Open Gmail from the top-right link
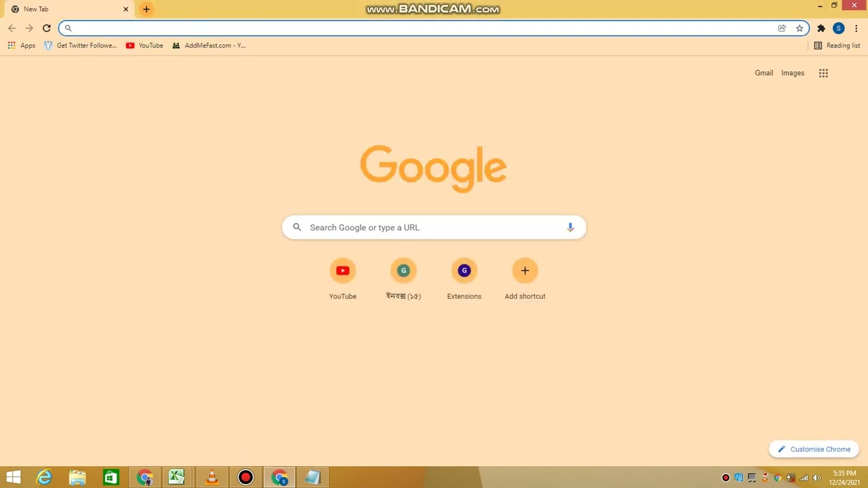Image resolution: width=868 pixels, height=488 pixels. [764, 73]
